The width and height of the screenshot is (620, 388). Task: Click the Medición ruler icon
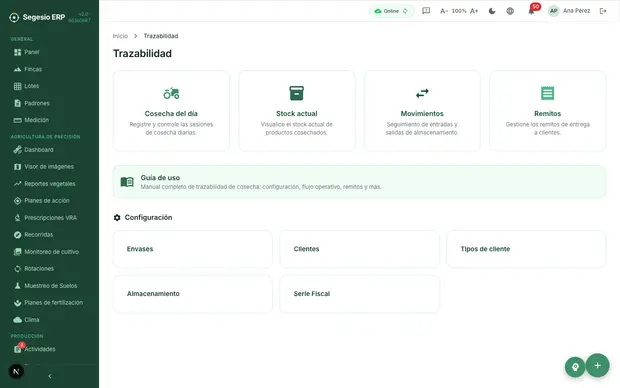point(17,120)
